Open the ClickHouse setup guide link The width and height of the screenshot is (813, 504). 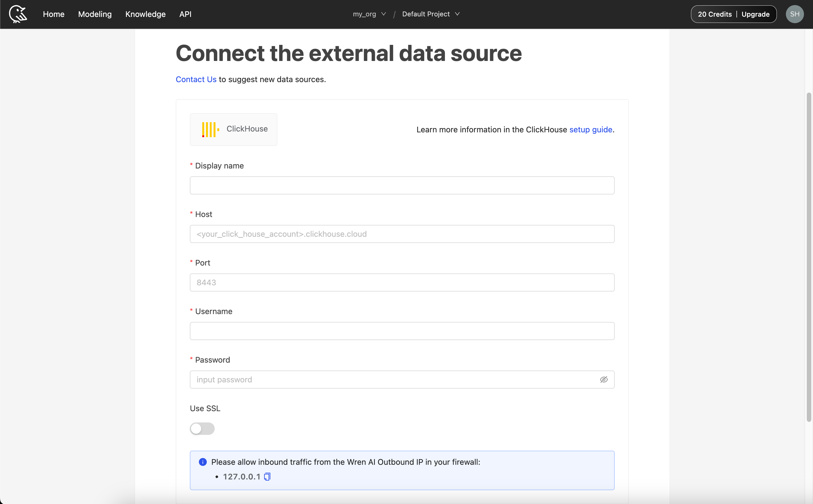pos(590,129)
